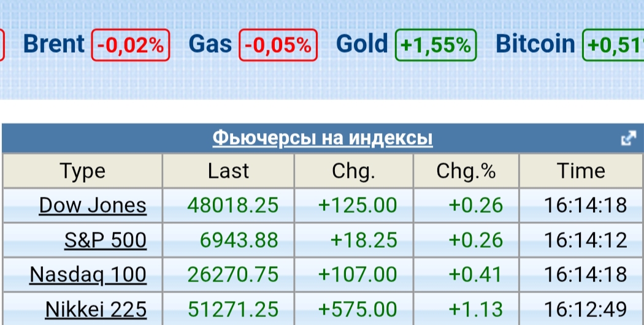Viewport: 644px width, 325px height.
Task: Click the Dow Jones last price 48018.25
Action: (233, 205)
